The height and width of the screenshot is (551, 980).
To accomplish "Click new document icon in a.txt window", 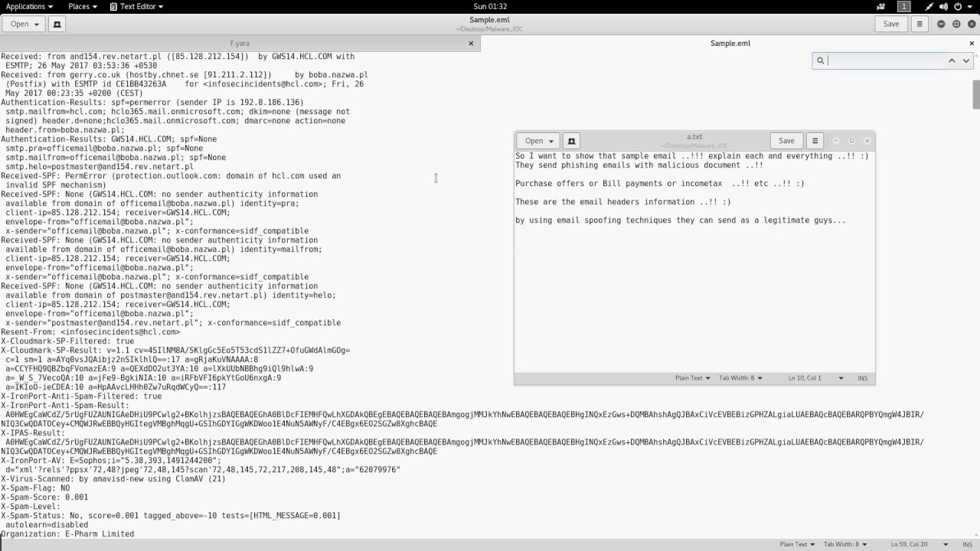I will pyautogui.click(x=571, y=141).
